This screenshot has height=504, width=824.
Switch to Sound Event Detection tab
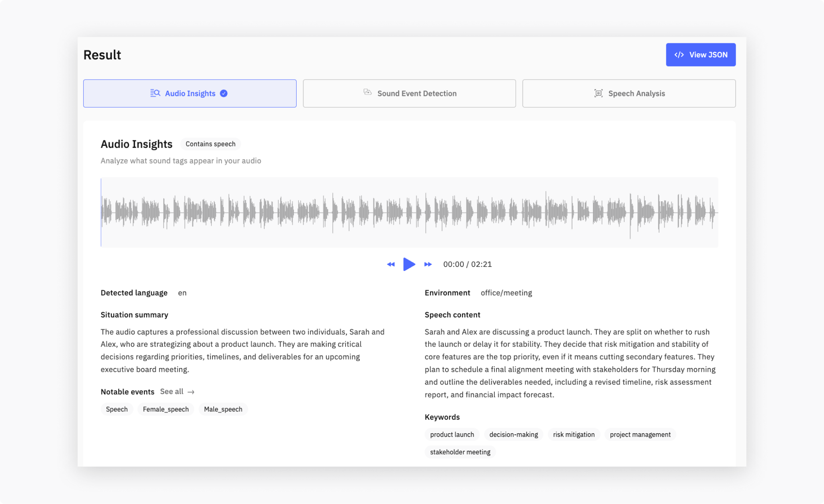tap(409, 93)
